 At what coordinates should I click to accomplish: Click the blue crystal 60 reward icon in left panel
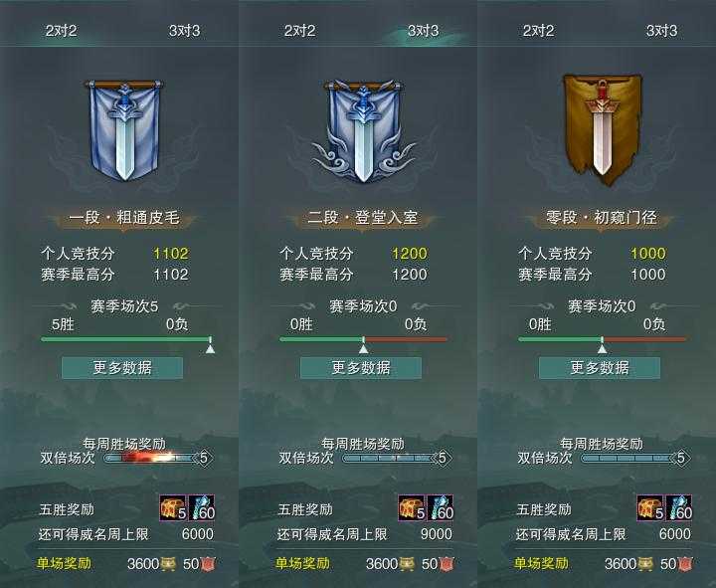coord(201,507)
